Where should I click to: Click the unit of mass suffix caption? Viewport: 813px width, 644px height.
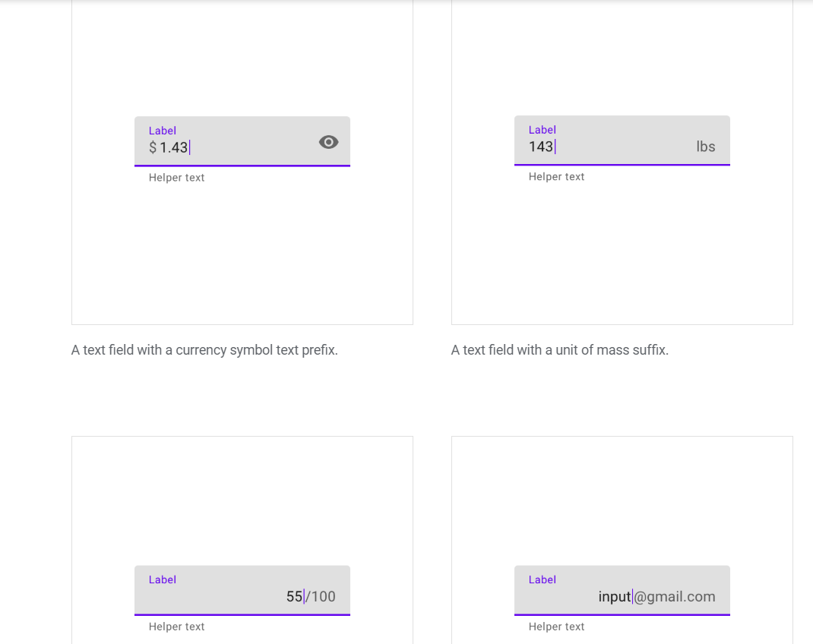(560, 349)
